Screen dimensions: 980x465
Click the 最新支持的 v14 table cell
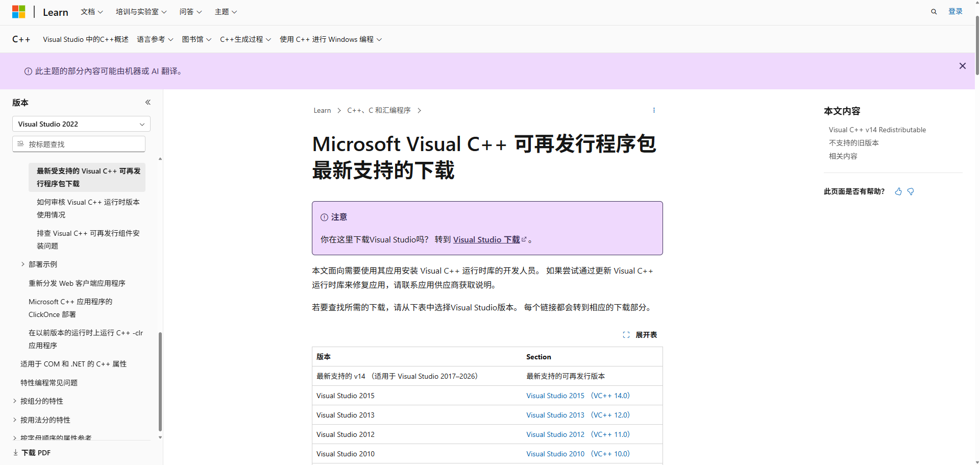(x=416, y=376)
